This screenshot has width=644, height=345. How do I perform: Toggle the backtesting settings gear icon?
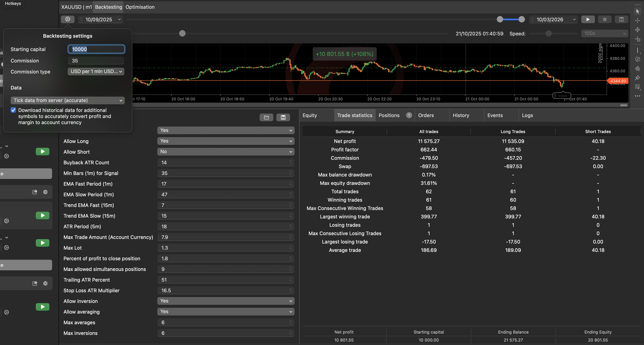click(x=68, y=19)
